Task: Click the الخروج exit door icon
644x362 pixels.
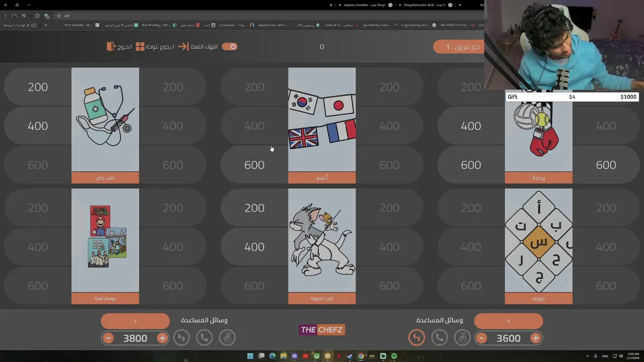Action: pos(111,46)
